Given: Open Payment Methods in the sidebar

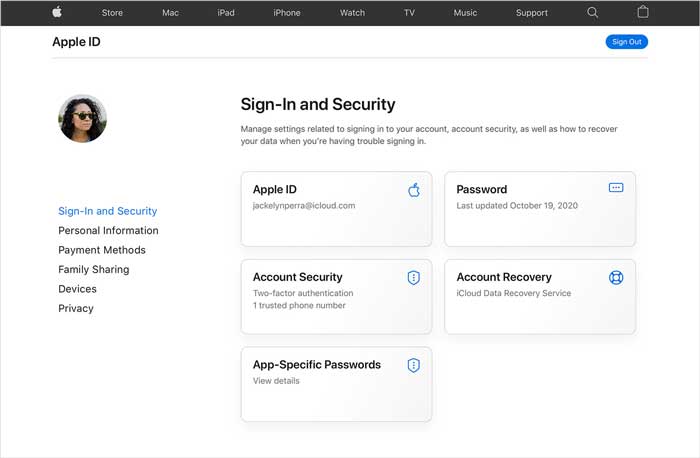Looking at the screenshot, I should [102, 250].
